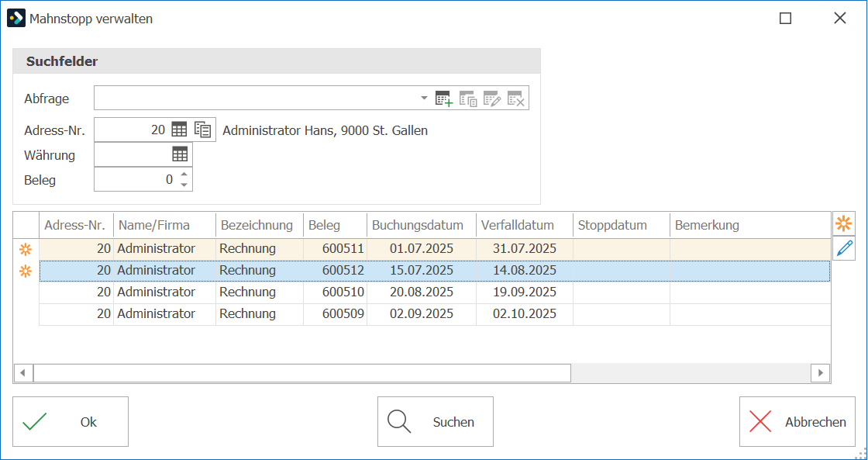Select Beleg cell 600511

[x=335, y=249]
